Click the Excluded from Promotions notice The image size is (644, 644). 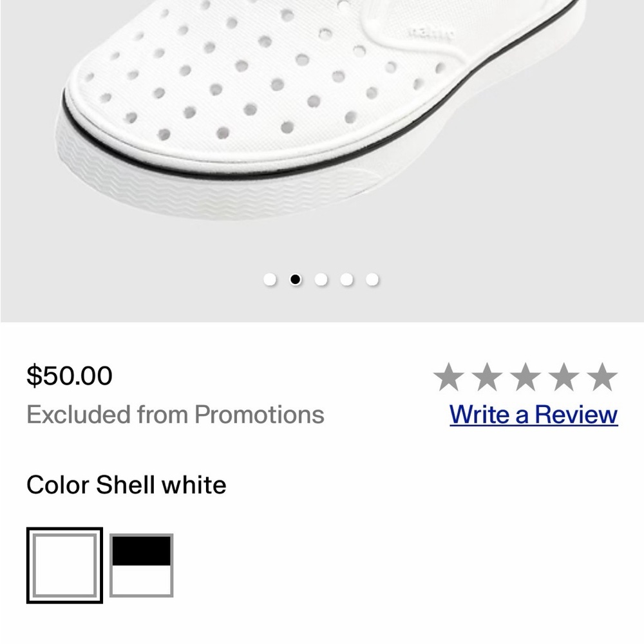click(175, 415)
